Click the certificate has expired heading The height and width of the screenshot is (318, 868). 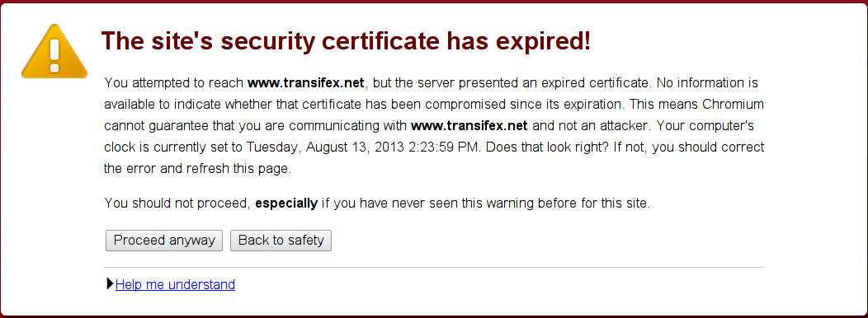click(346, 42)
